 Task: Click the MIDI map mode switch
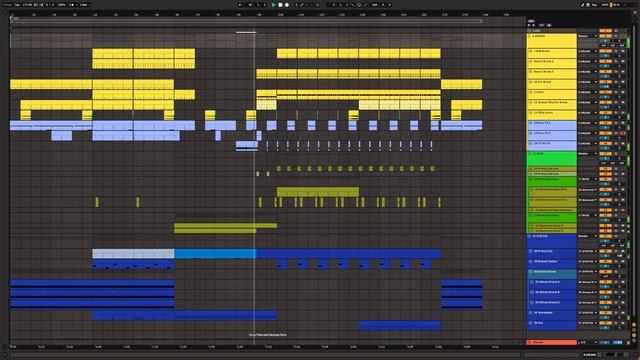click(x=606, y=5)
